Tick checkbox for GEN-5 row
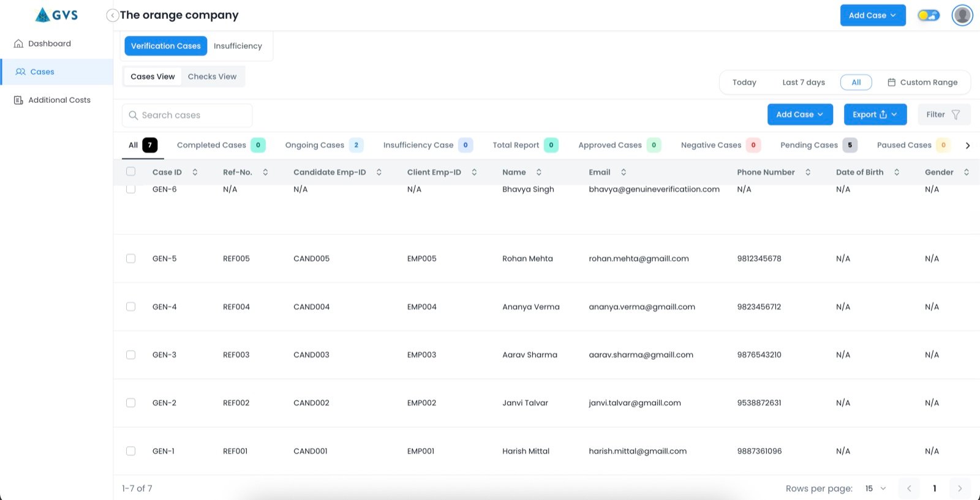980x500 pixels. [x=130, y=258]
